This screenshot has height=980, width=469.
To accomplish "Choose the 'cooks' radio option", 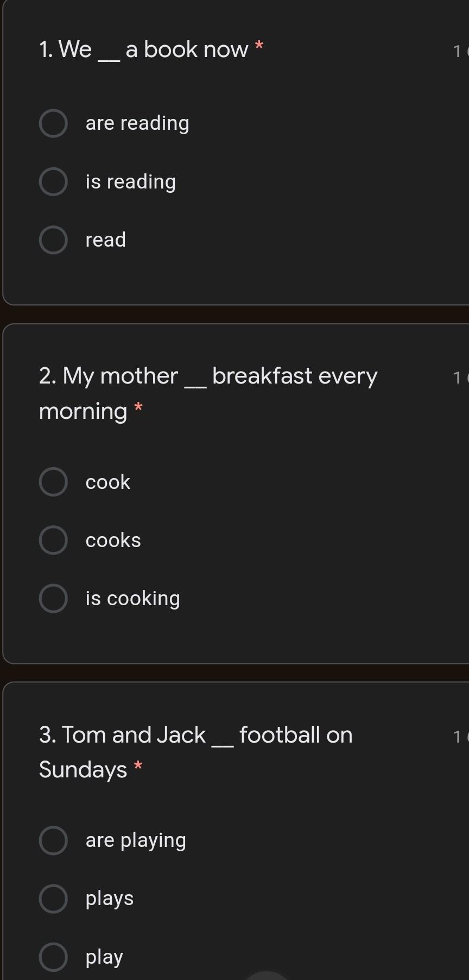I will [53, 540].
